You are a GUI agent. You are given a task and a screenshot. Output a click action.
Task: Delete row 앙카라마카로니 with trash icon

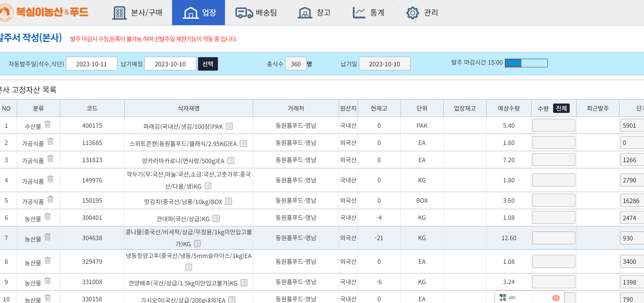pos(50,158)
